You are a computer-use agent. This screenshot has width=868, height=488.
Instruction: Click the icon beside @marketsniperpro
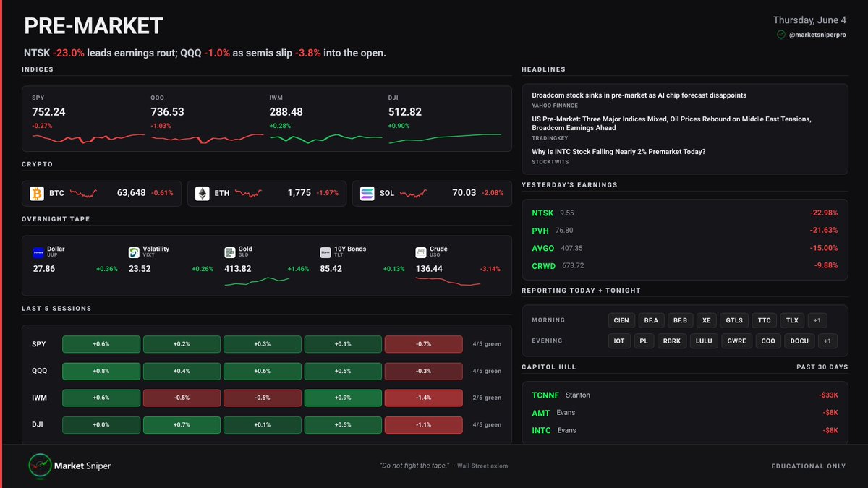pos(781,35)
